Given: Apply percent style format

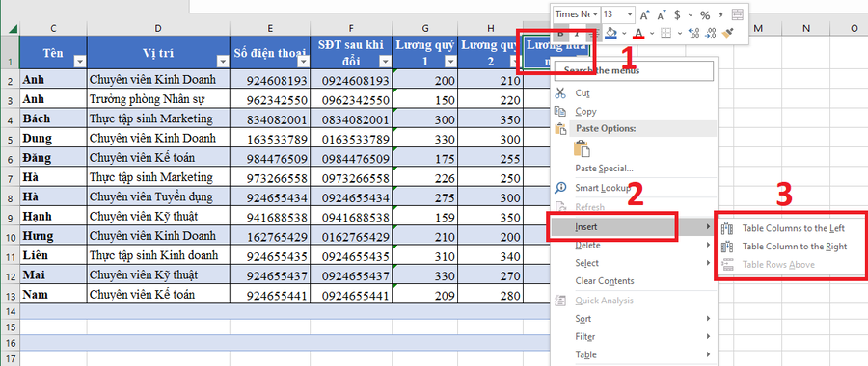Looking at the screenshot, I should coord(705,14).
